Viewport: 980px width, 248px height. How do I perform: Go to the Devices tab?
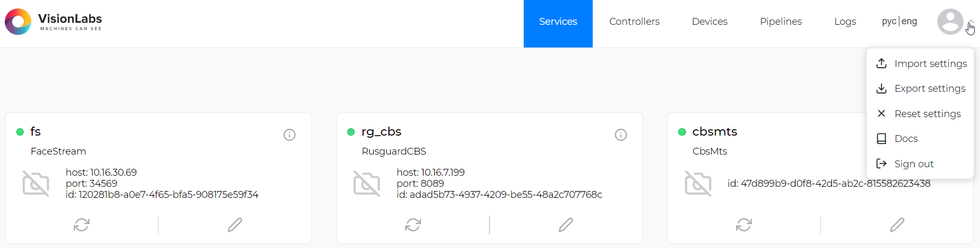(x=710, y=22)
